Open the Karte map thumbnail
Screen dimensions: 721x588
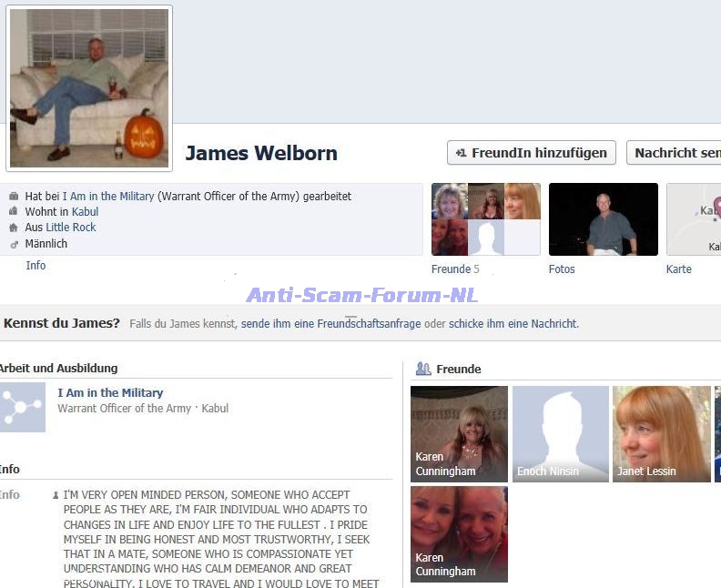(x=694, y=219)
